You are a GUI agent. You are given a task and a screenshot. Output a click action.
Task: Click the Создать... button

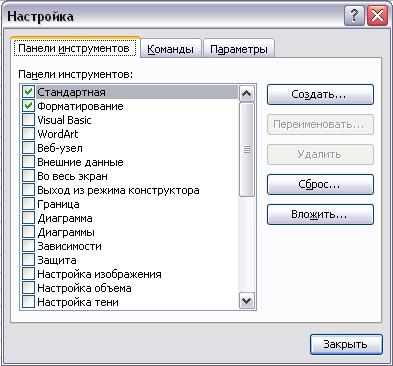(320, 94)
